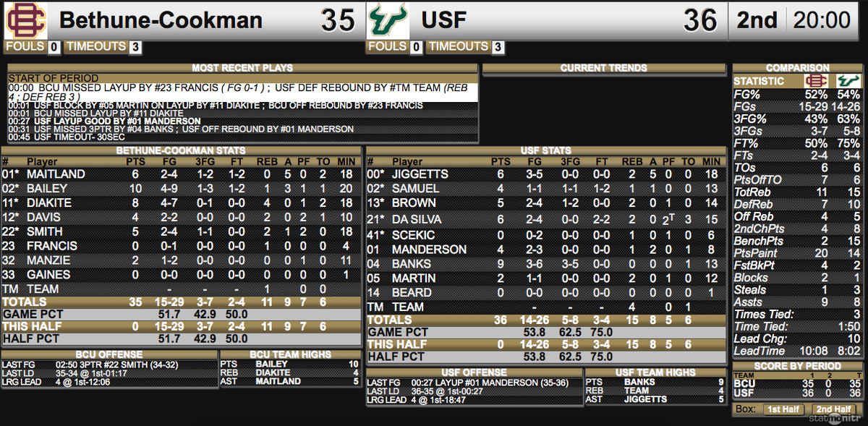Screen dimensions: 868x426
Task: Show the 1st Half box score
Action: click(784, 409)
